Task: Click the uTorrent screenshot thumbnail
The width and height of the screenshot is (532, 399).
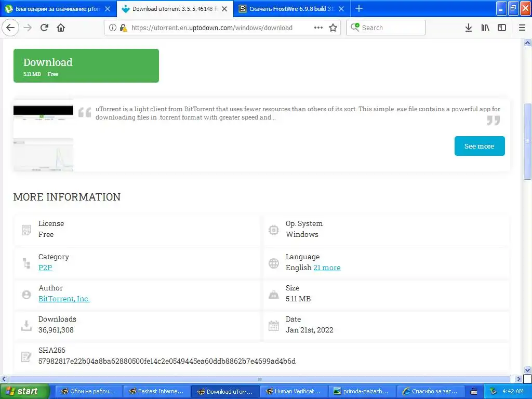Action: coord(43,136)
